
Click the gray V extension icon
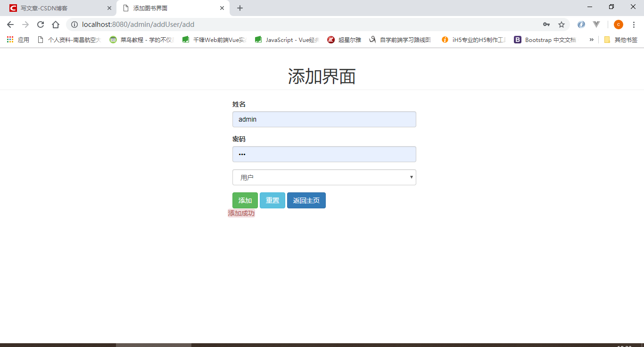[596, 24]
